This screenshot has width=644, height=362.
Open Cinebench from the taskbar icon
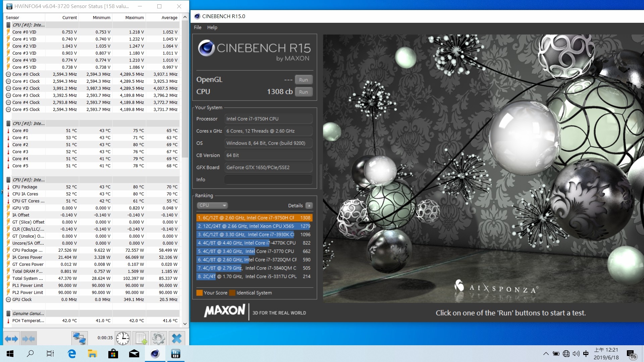tap(155, 354)
